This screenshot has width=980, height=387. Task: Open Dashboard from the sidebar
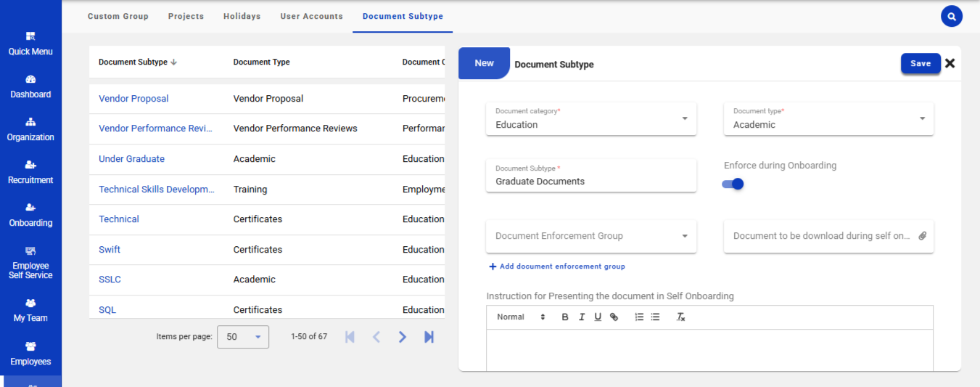click(30, 86)
